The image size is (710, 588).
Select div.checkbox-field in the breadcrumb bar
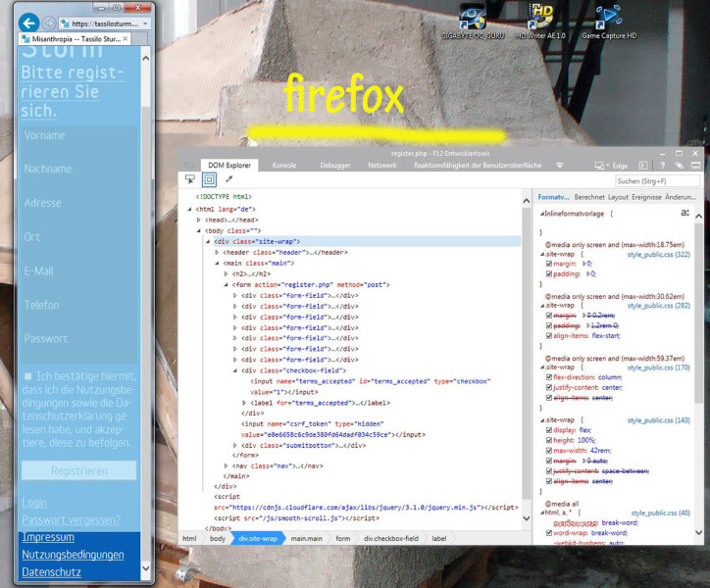(x=391, y=539)
